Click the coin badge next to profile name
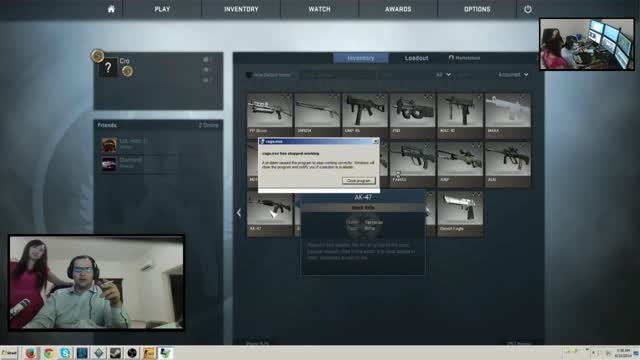640x360 pixels. (127, 71)
